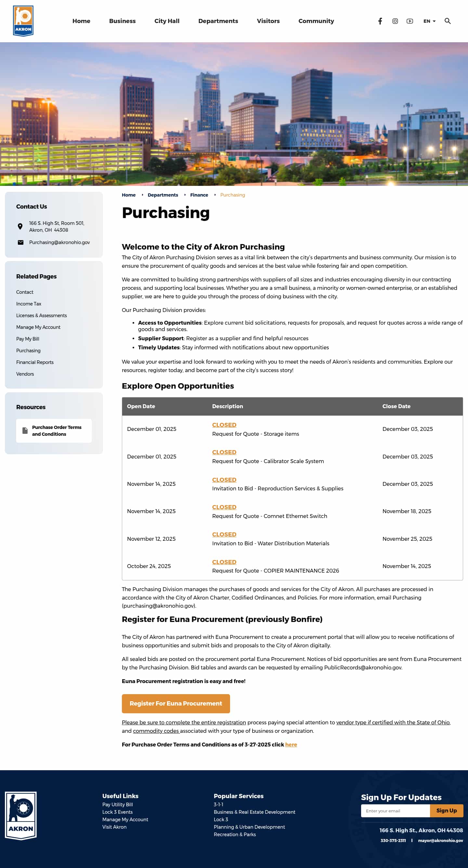
Task: Open the YouTube icon link
Action: click(410, 21)
